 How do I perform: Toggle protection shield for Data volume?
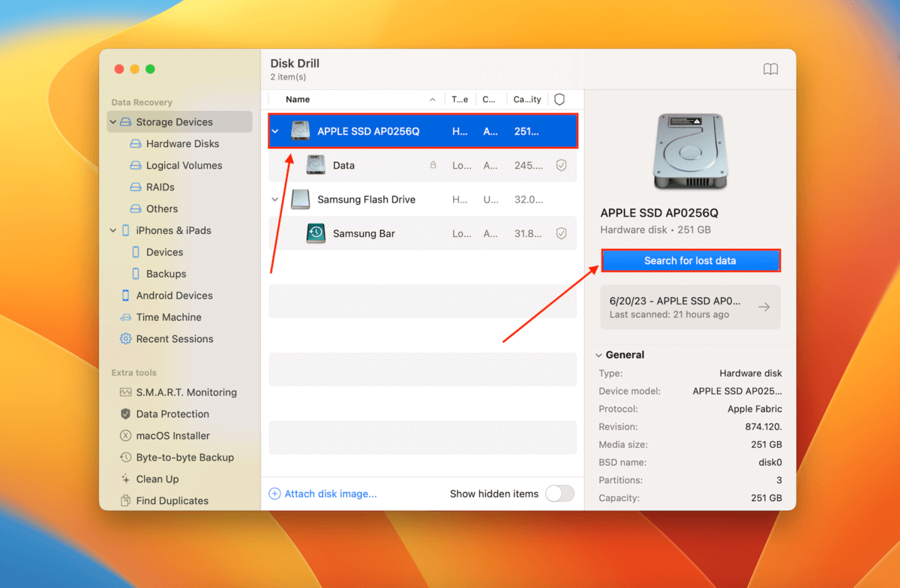tap(561, 166)
